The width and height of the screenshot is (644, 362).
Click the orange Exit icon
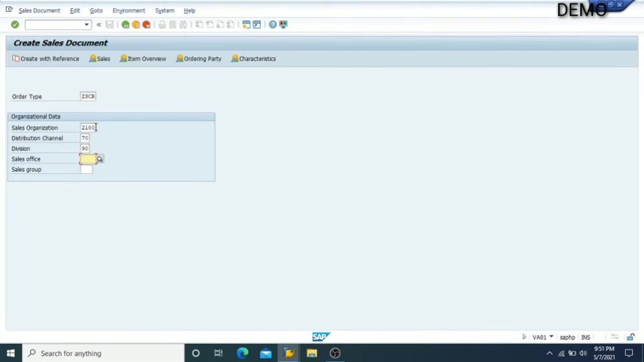click(x=136, y=25)
